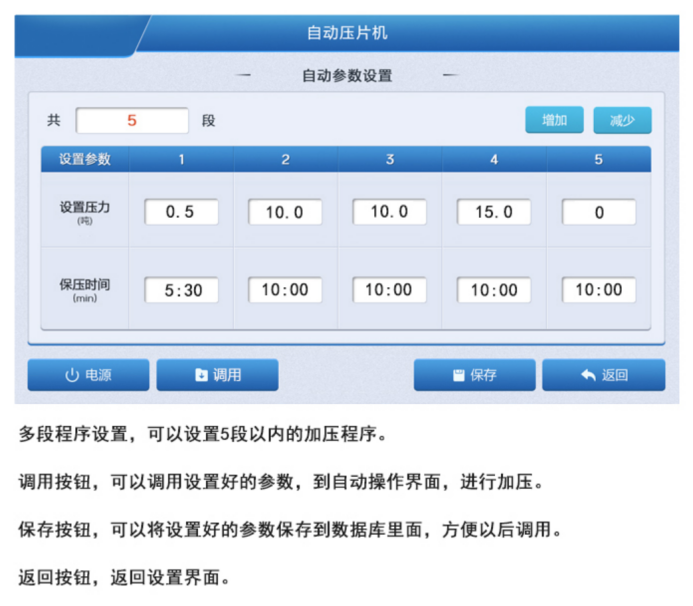Click the 自动压片机 title bar

click(x=346, y=33)
